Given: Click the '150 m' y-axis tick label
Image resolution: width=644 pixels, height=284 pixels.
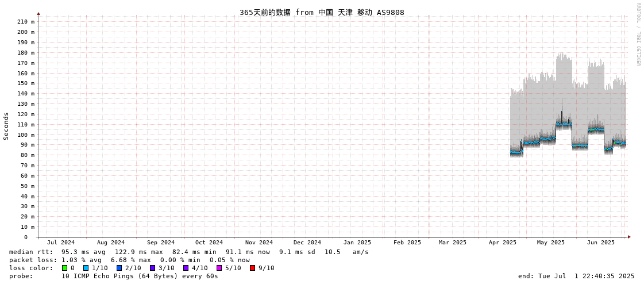Looking at the screenshot, I should [26, 83].
